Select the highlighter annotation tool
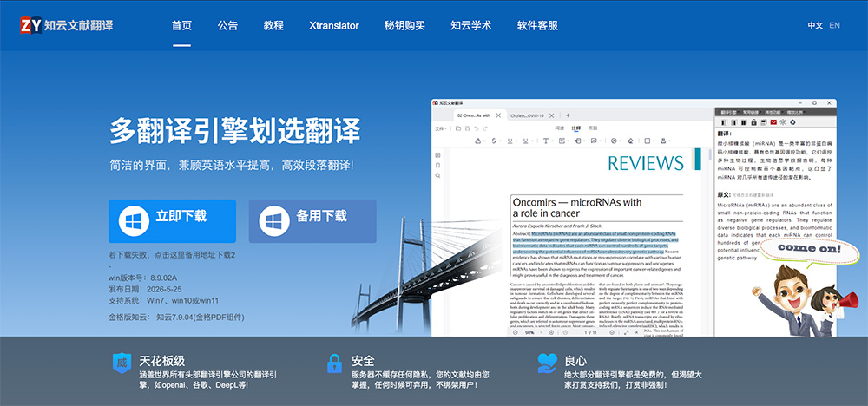Screen dimensions: 868x406 477,141
